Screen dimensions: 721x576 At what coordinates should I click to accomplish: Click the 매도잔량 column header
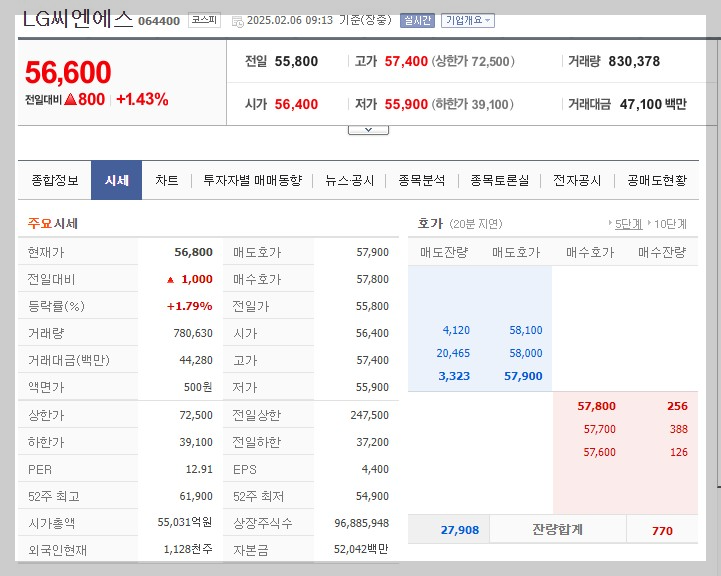point(444,252)
